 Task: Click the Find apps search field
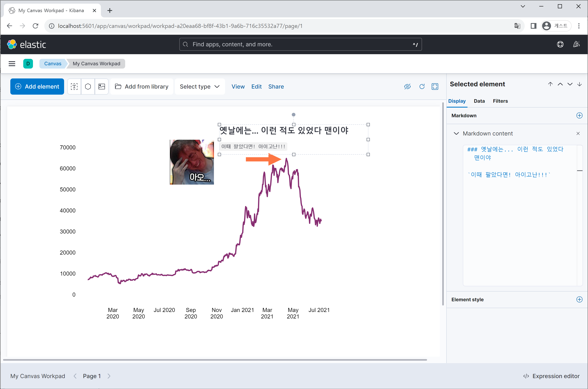pos(300,44)
